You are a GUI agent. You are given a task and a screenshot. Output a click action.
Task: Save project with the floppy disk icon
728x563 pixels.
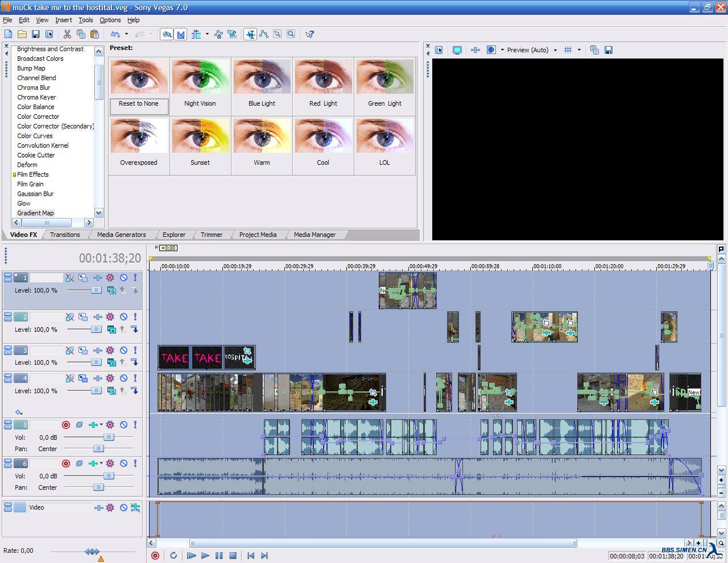(x=35, y=34)
